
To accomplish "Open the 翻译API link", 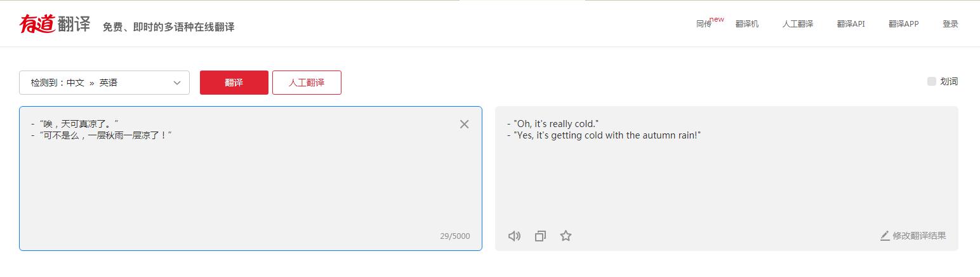I will point(851,24).
